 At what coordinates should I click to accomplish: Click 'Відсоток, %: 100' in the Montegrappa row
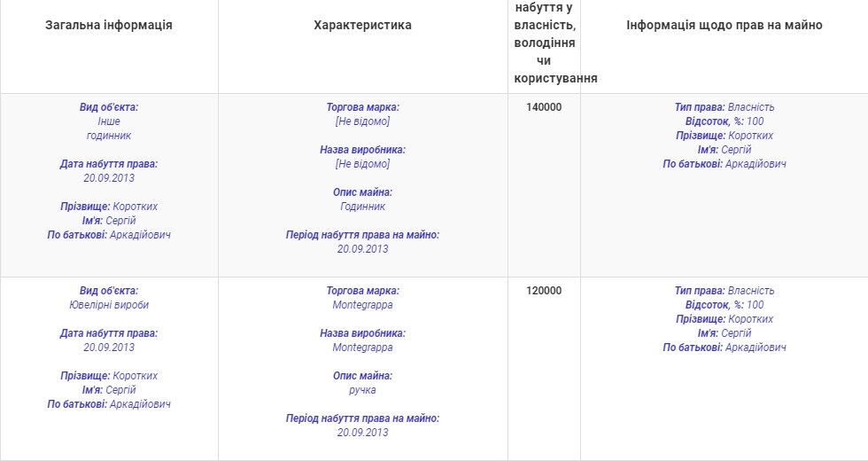coord(724,305)
